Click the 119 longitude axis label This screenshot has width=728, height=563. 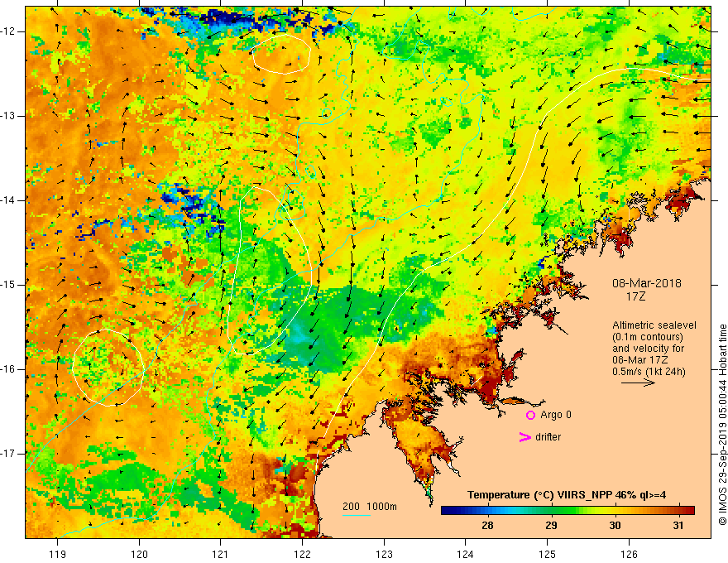pos(57,554)
